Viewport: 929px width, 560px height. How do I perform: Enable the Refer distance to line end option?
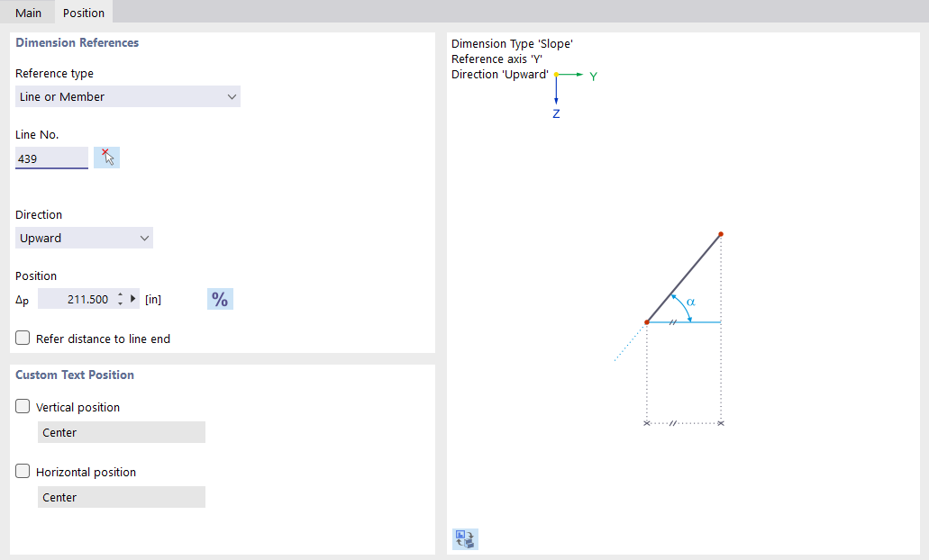pos(22,338)
